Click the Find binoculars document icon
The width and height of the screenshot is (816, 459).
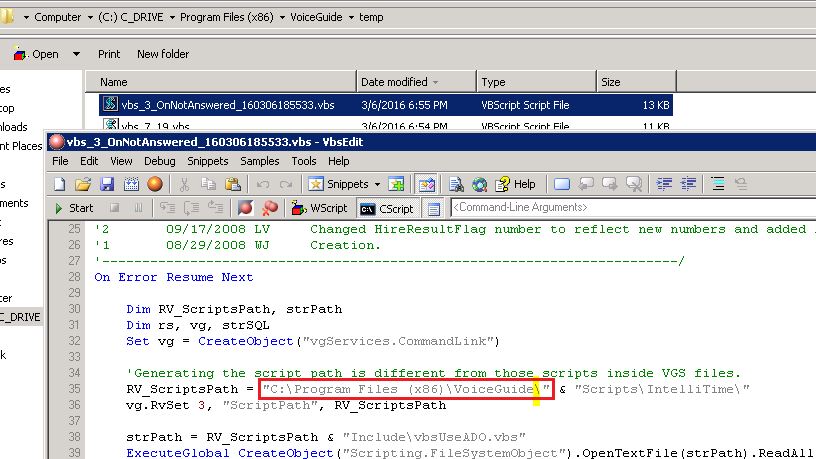[456, 184]
